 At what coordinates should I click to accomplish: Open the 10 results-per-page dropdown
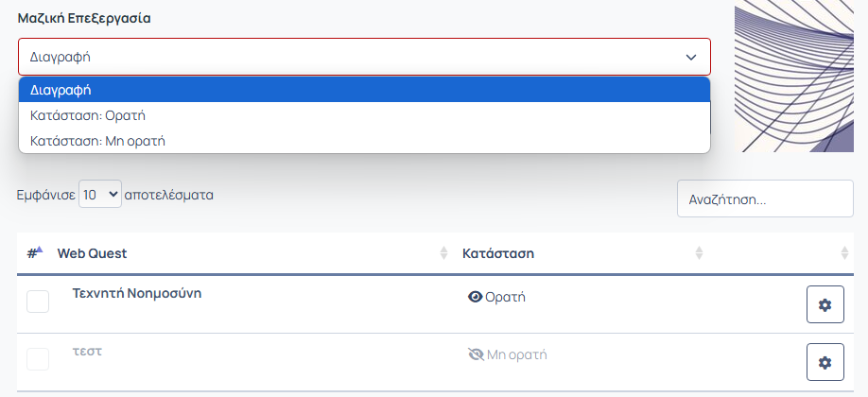click(x=100, y=195)
